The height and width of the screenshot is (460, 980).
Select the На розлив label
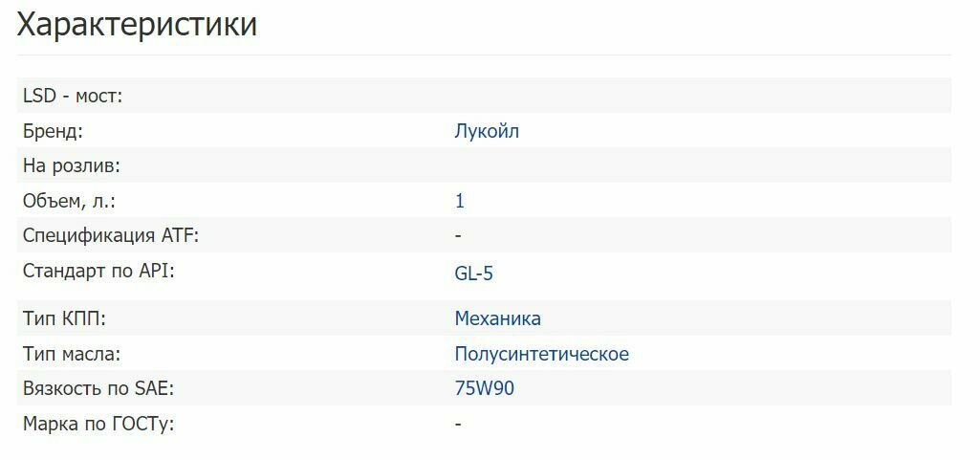(72, 166)
